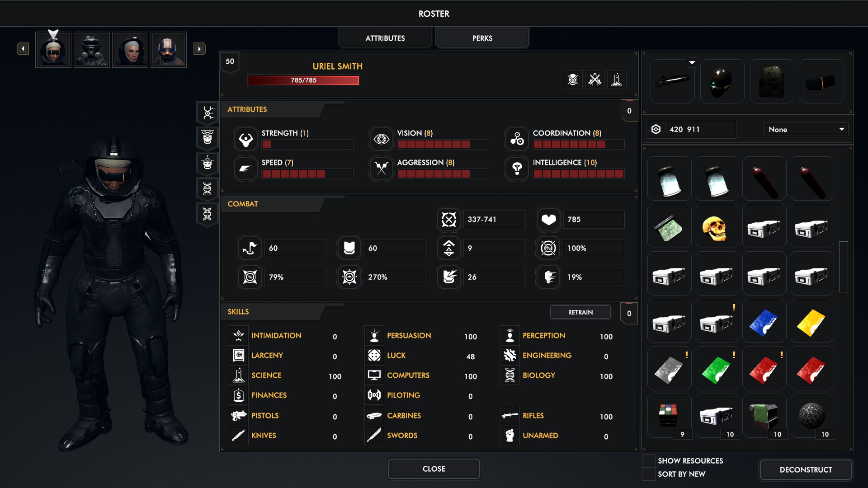
Task: Open the Attributes tab
Action: click(385, 38)
